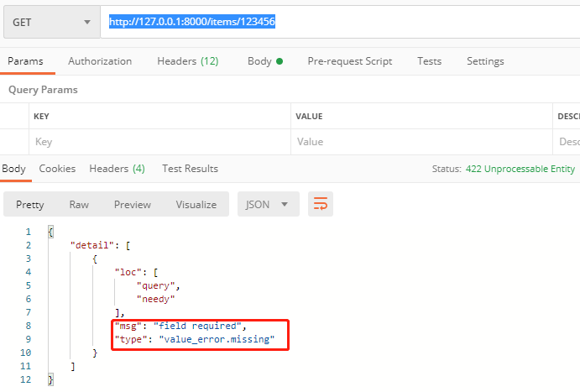
Task: Select the Pretty view button
Action: (30, 205)
